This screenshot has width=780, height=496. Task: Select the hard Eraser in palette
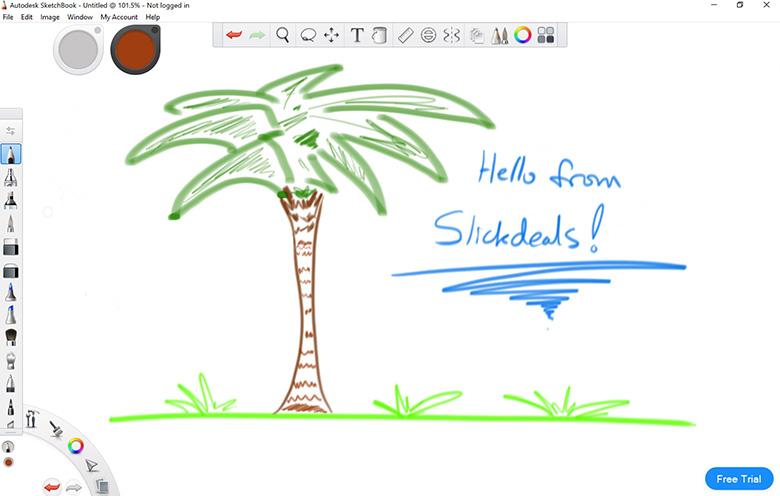10,271
